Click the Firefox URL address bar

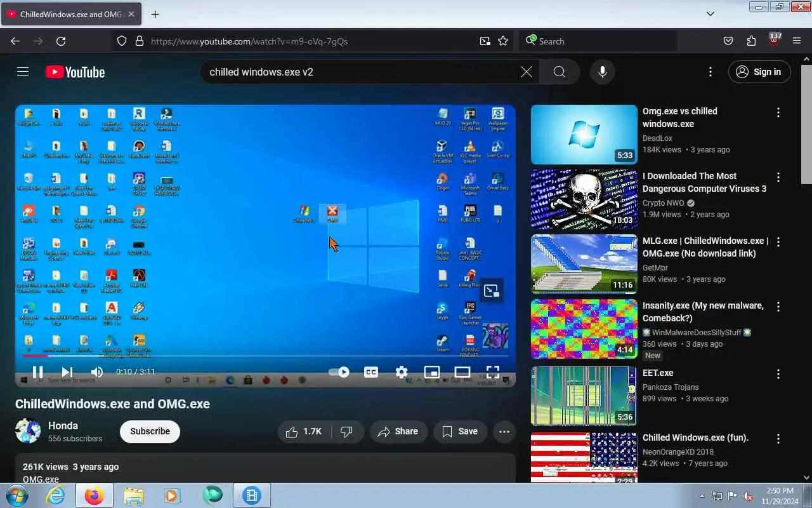(311, 41)
